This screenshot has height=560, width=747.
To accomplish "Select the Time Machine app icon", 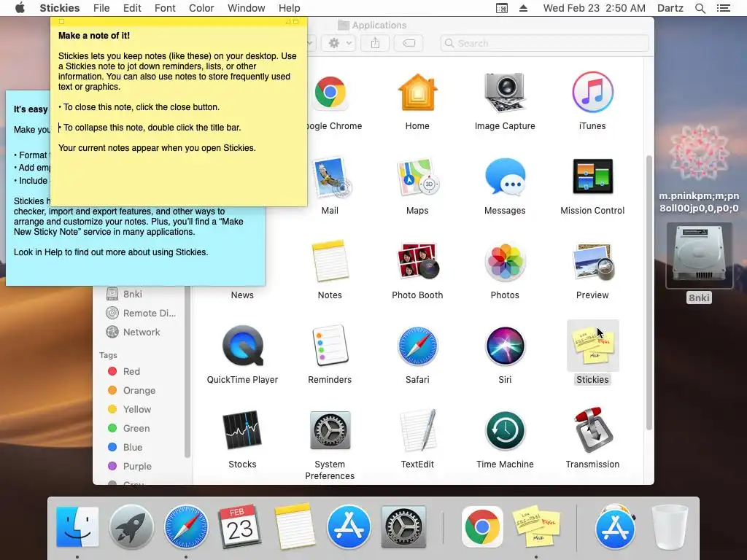I will coord(505,430).
